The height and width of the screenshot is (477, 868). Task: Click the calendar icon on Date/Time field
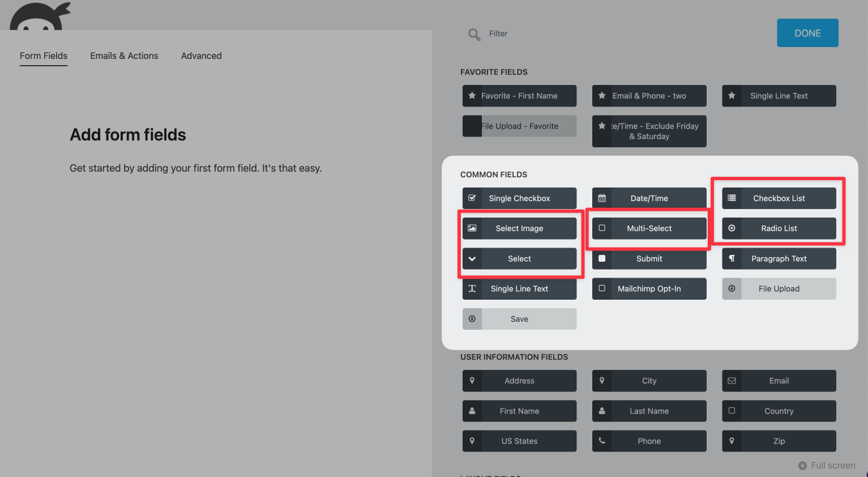pyautogui.click(x=602, y=198)
